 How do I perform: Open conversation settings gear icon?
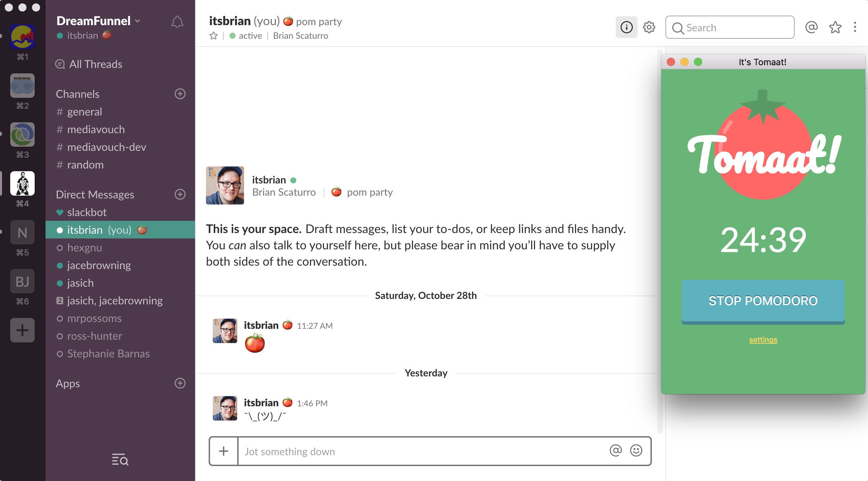pos(649,27)
